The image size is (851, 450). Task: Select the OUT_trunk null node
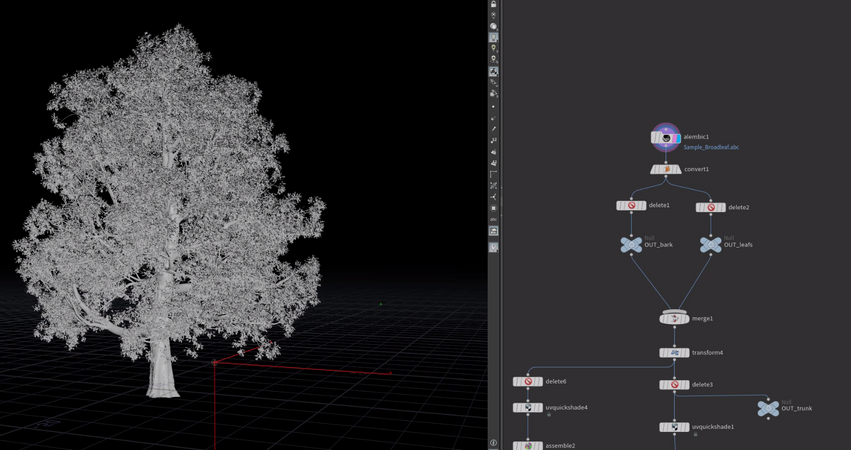[x=768, y=408]
